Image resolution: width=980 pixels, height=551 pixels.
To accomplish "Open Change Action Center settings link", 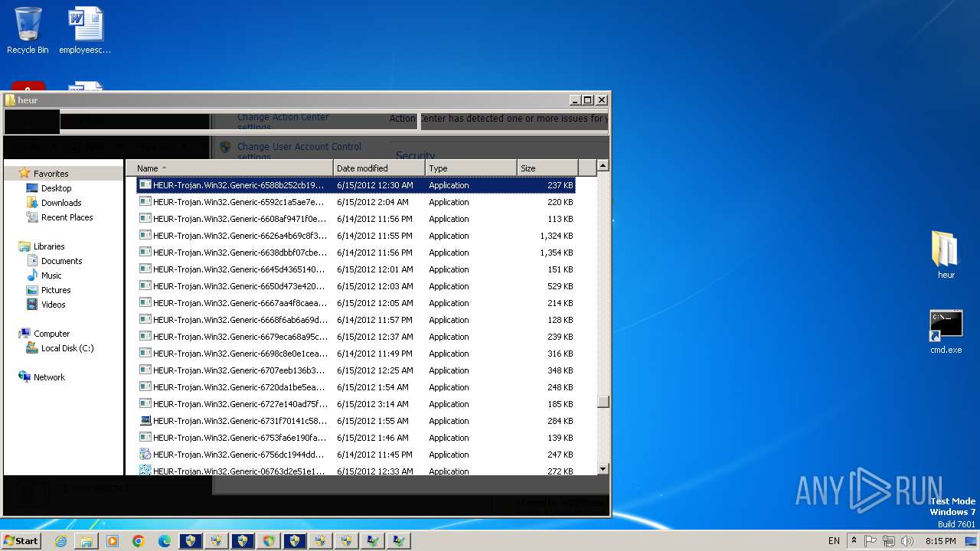I will pyautogui.click(x=283, y=122).
